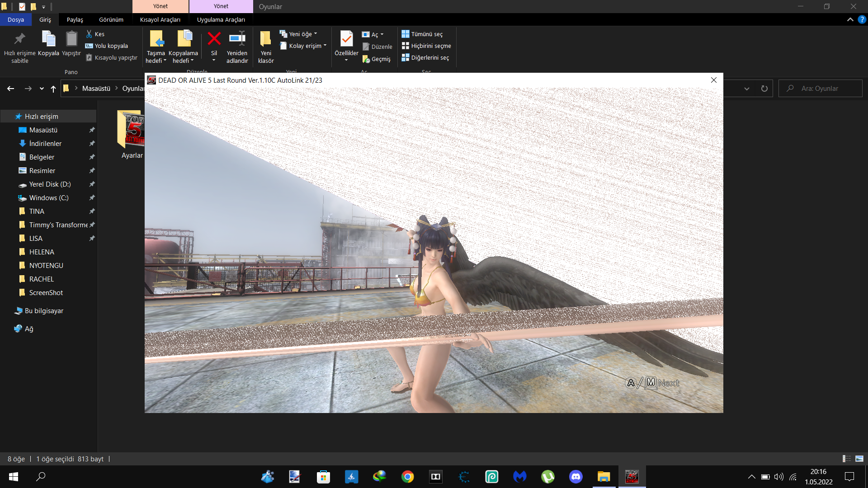Open the explorer Help icon
868x488 pixels.
click(862, 19)
